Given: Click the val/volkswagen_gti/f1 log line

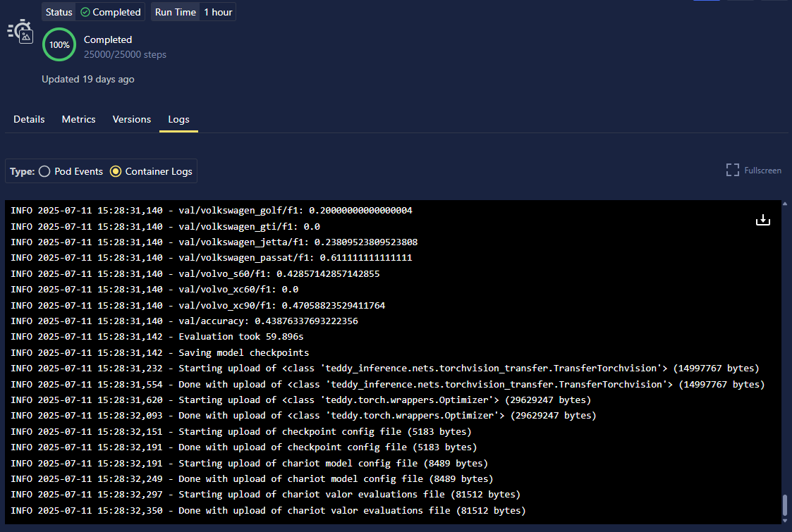Looking at the screenshot, I should point(165,227).
